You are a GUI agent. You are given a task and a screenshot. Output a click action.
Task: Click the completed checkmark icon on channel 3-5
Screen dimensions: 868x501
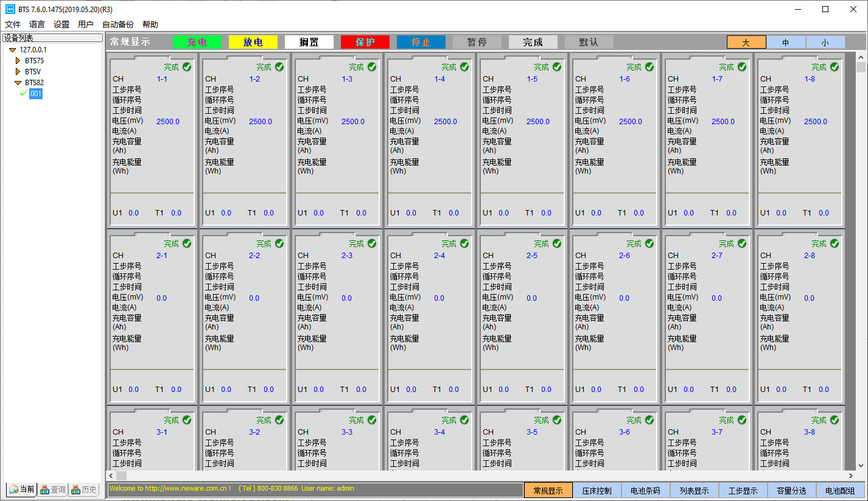tap(557, 420)
